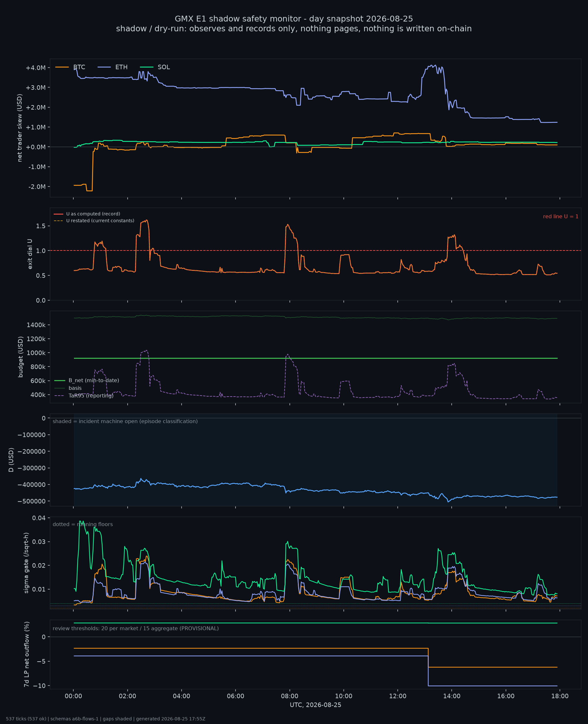588x724 pixels.
Task: Click the "budget (USD)" axis label
Action: coord(20,357)
